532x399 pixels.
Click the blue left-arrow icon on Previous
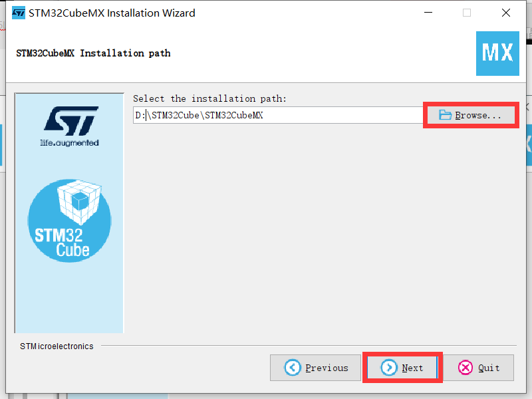point(292,368)
